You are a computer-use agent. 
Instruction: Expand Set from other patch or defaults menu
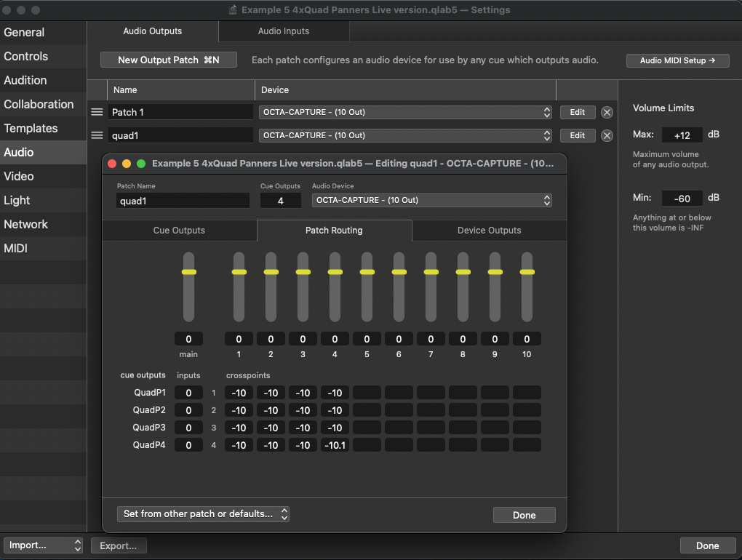[x=203, y=514]
